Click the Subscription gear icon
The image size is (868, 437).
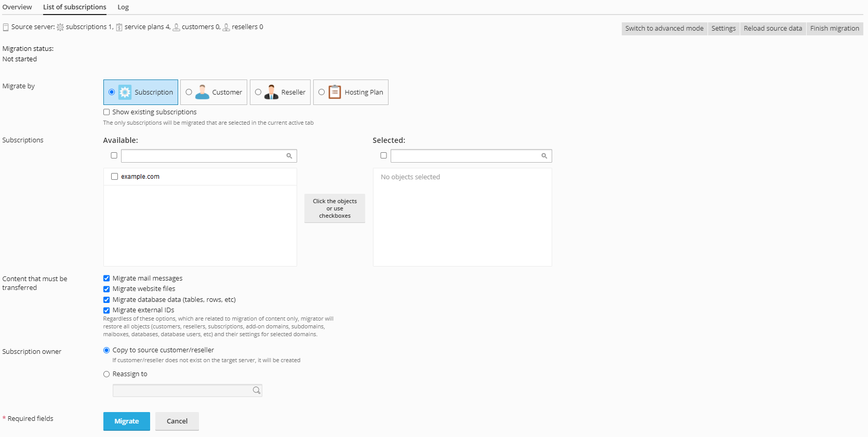click(125, 92)
